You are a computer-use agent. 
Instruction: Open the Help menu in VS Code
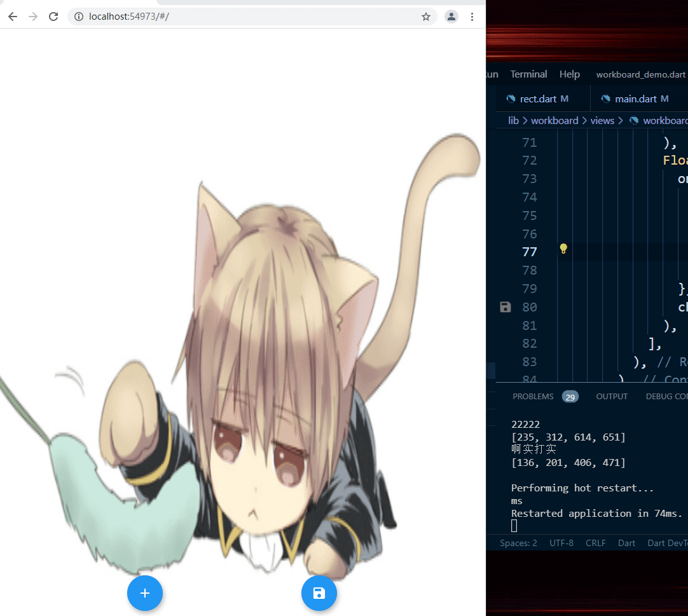coord(569,74)
